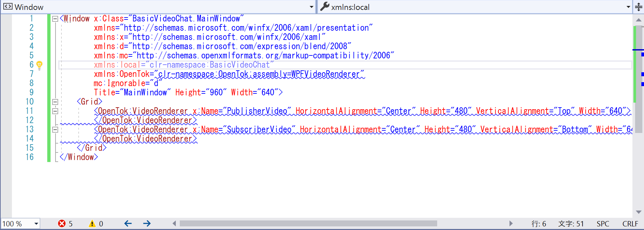The image size is (644, 230).
Task: Click the x:Name="SubscriberVideo" attribute
Action: coord(244,130)
